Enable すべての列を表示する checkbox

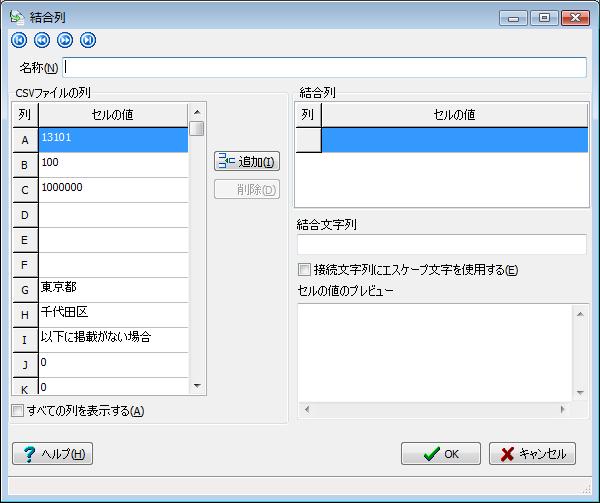point(18,411)
